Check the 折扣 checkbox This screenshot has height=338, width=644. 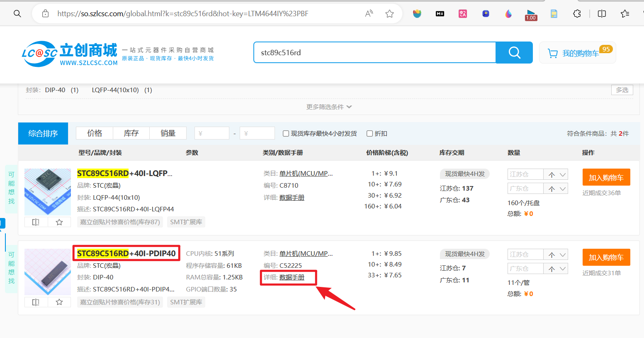[369, 133]
